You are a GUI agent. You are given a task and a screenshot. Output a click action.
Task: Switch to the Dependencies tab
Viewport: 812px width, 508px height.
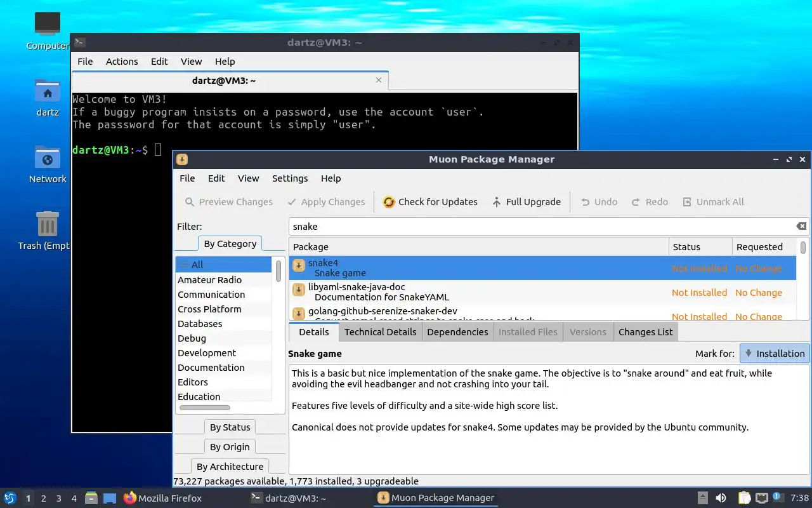pyautogui.click(x=457, y=332)
